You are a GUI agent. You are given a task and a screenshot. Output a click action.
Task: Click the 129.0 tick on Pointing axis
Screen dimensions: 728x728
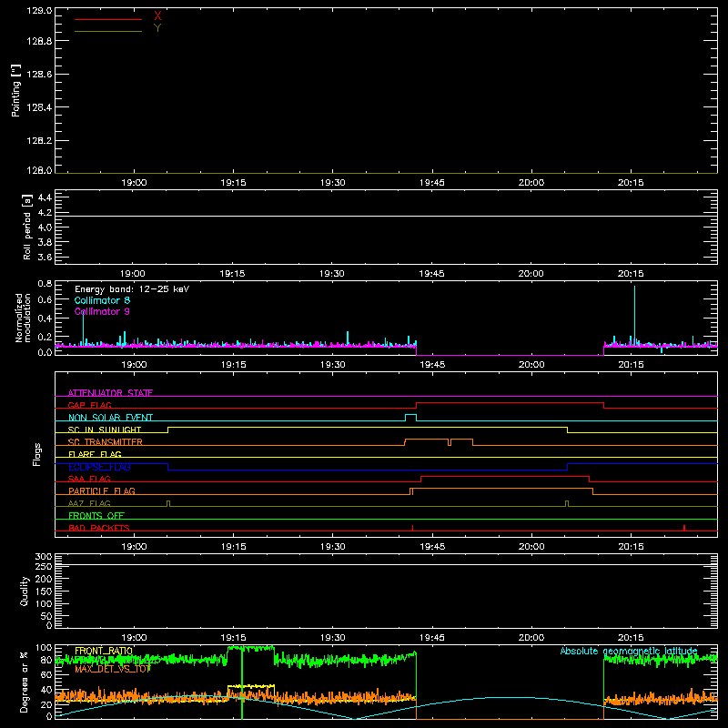39,11
